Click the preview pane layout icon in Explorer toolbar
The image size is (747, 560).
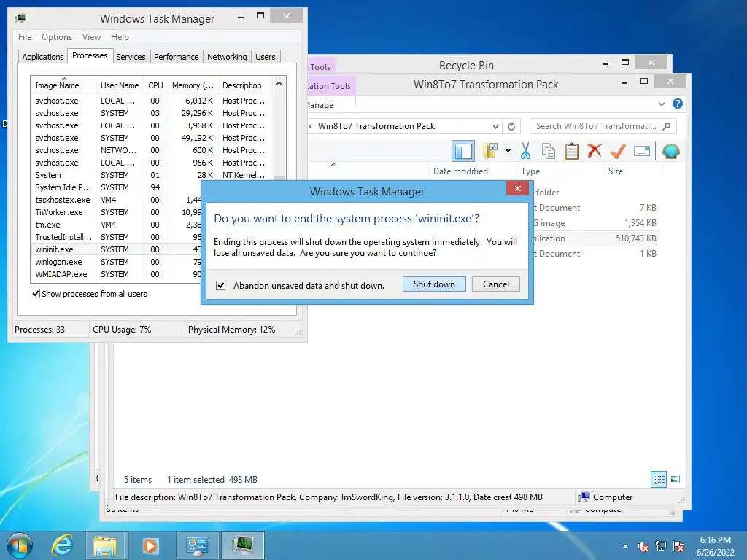point(463,152)
